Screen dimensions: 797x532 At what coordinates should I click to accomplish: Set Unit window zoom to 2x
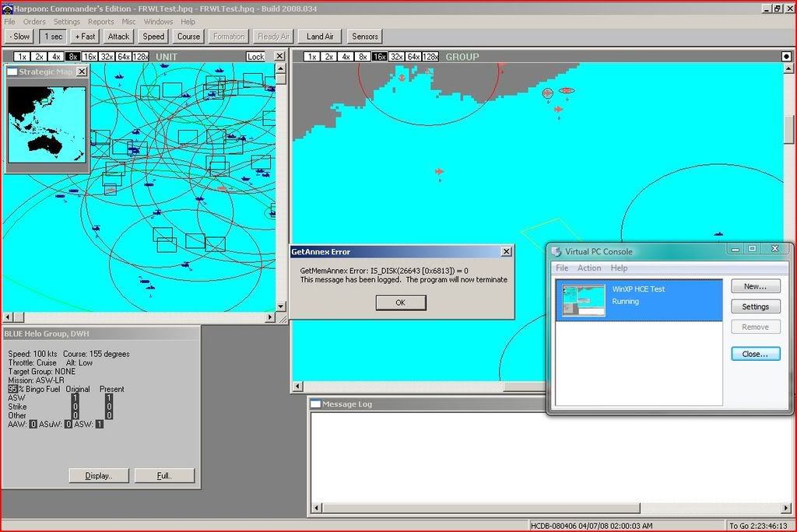click(x=39, y=57)
